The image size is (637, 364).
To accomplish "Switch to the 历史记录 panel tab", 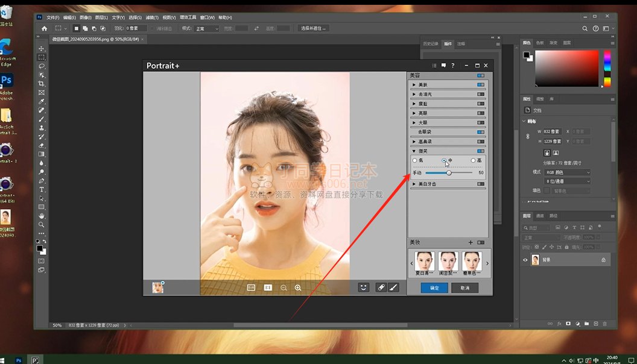I will tap(429, 43).
